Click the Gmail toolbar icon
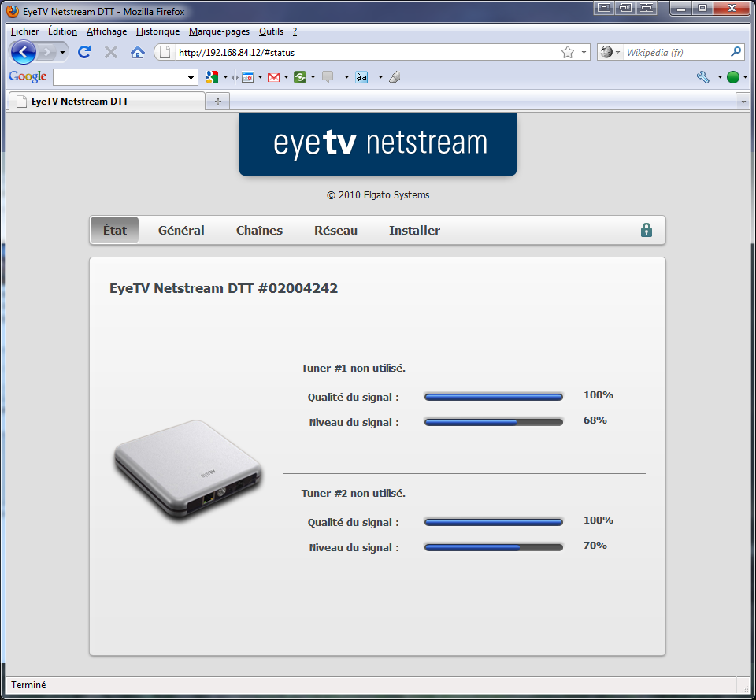Image resolution: width=756 pixels, height=700 pixels. click(274, 77)
